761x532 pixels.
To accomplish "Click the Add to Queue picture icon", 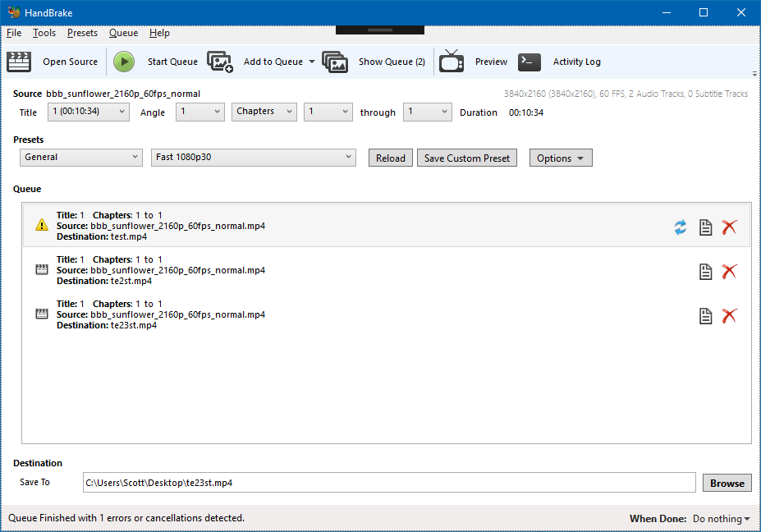I will (x=220, y=62).
